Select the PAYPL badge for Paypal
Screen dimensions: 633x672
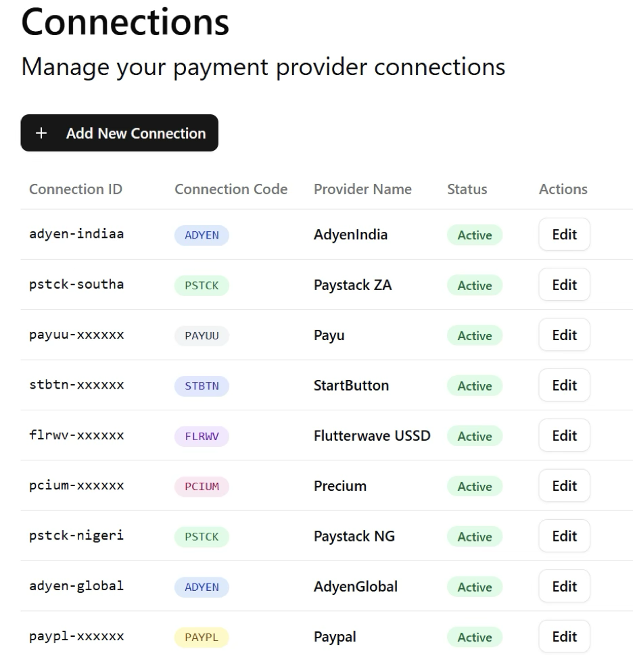click(202, 637)
